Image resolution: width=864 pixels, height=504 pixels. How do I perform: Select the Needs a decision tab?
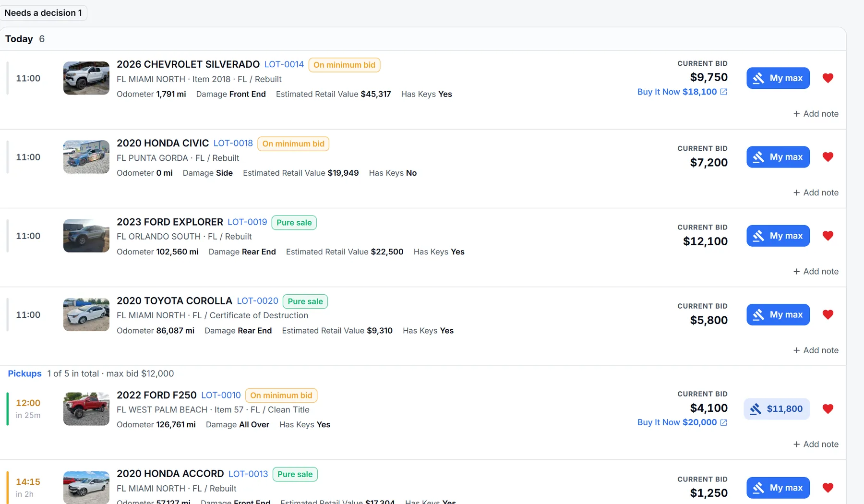pyautogui.click(x=43, y=13)
